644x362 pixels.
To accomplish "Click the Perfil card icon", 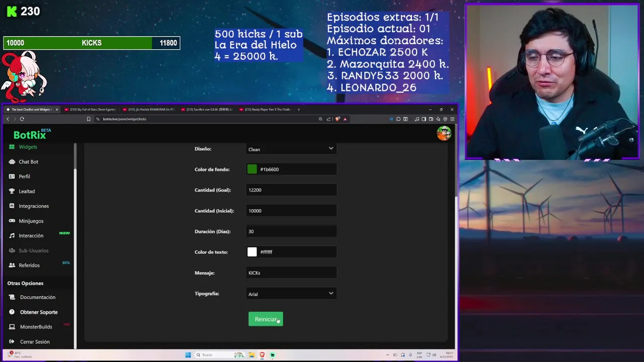I will tap(12, 176).
